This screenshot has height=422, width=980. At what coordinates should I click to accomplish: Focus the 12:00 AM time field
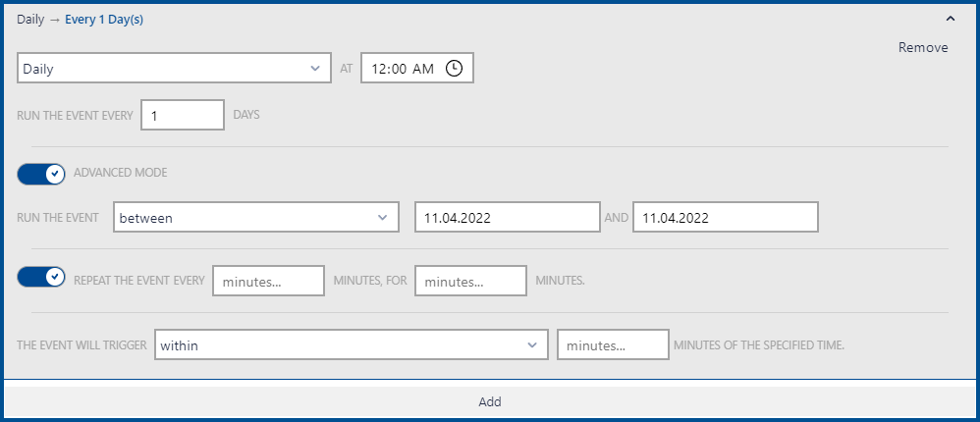point(403,69)
